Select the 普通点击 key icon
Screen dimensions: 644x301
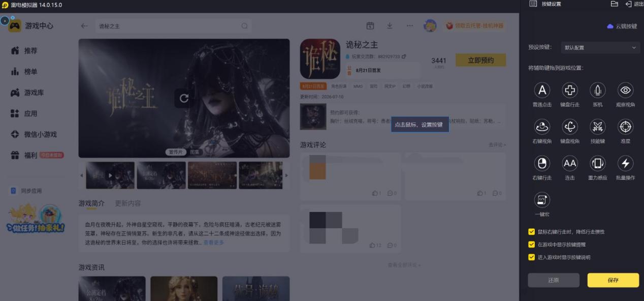click(x=542, y=91)
